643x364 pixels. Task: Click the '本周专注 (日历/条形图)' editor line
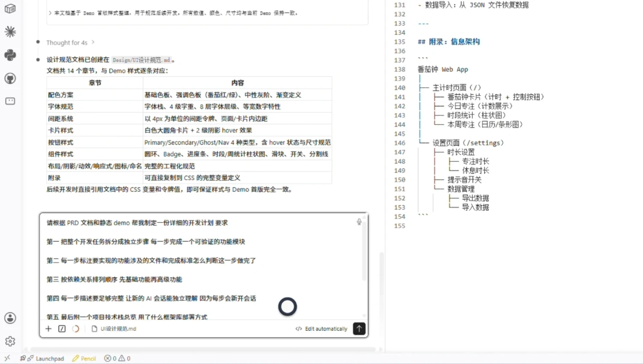(x=485, y=124)
